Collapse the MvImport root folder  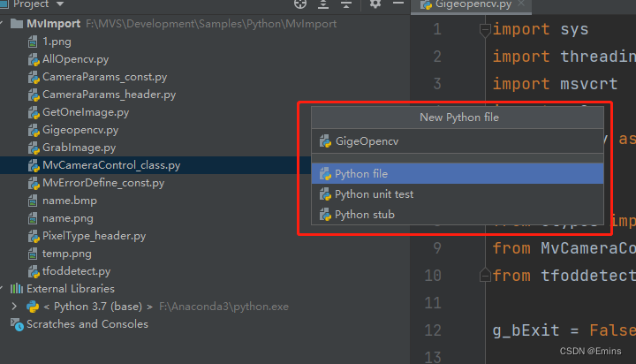click(x=1, y=24)
